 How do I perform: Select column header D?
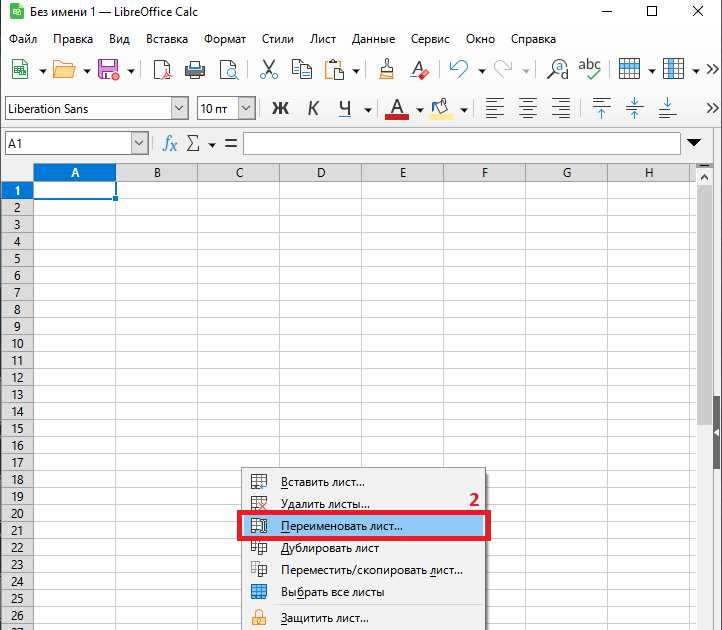click(x=320, y=173)
